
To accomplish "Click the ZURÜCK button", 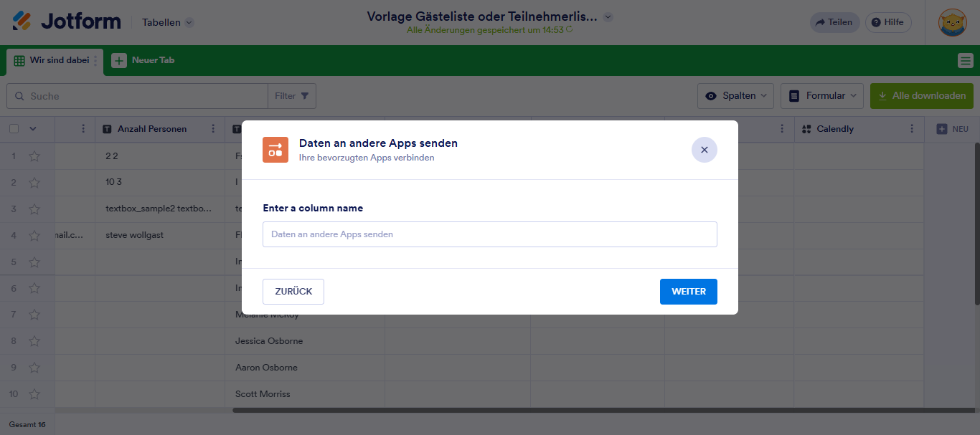I will tap(293, 292).
